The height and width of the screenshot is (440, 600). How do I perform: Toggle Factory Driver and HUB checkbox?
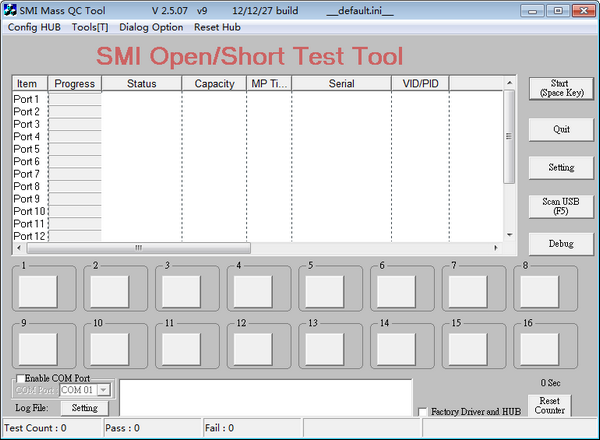(423, 412)
